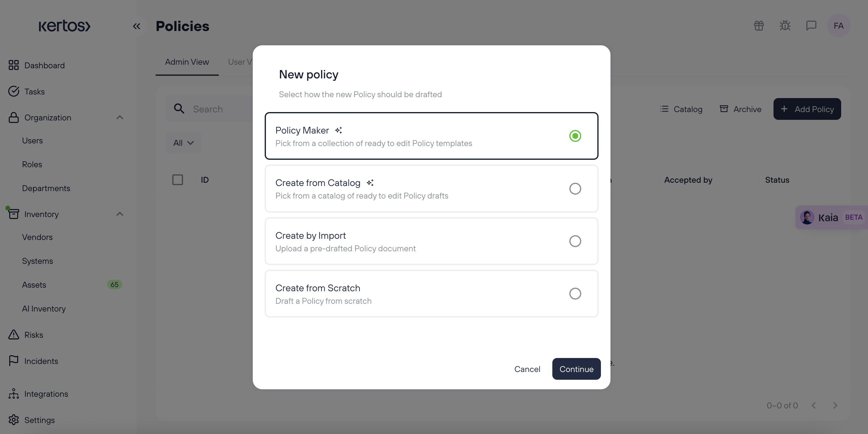Click into the Search policies field
This screenshot has width=868, height=434.
point(209,109)
